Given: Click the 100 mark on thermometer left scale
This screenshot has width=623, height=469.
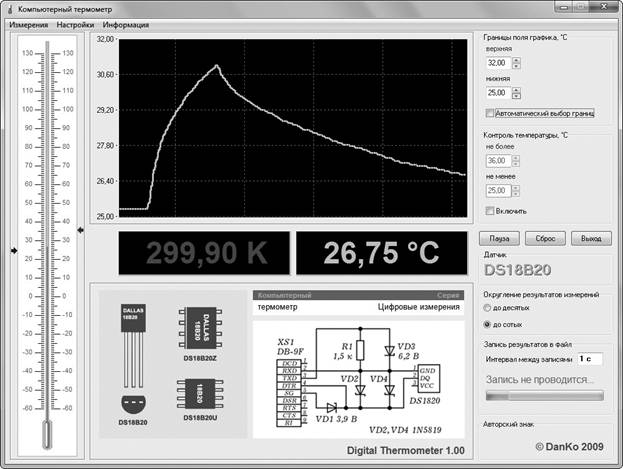Looking at the screenshot, I should (28, 109).
